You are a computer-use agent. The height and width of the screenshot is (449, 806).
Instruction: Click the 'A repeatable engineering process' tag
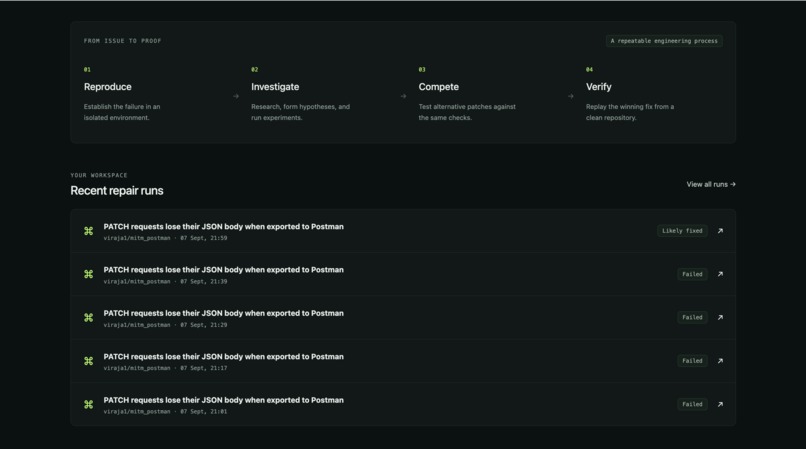point(664,41)
